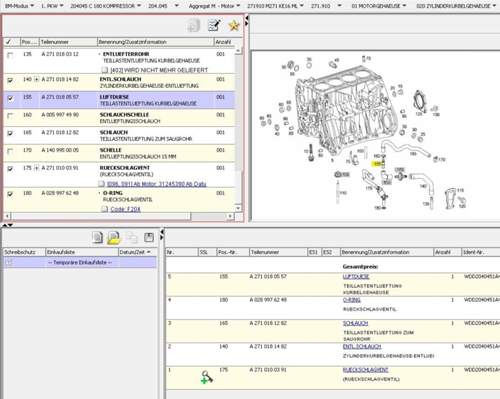Screen dimensions: 500x399
Task: Tick the checkbox for position 170 SCHELLE
Action: tap(10, 151)
